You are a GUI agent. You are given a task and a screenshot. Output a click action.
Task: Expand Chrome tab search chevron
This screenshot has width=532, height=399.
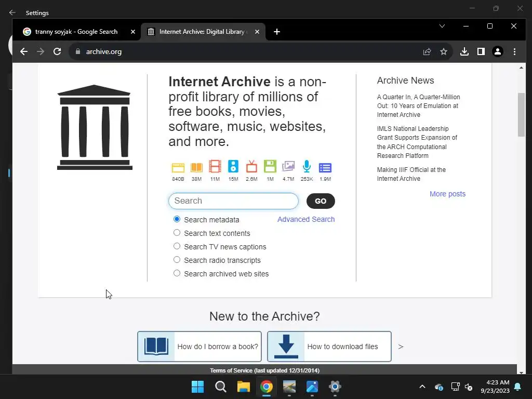442,26
